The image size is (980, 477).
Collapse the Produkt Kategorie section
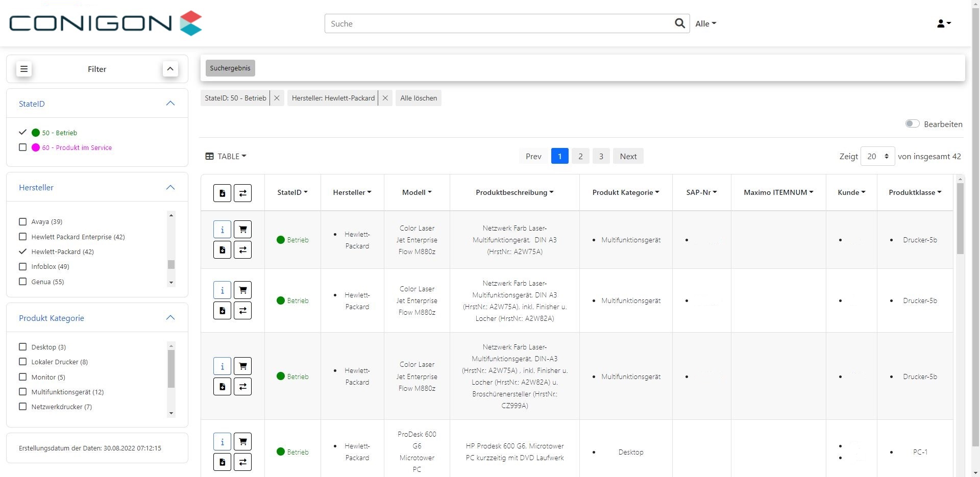click(170, 318)
